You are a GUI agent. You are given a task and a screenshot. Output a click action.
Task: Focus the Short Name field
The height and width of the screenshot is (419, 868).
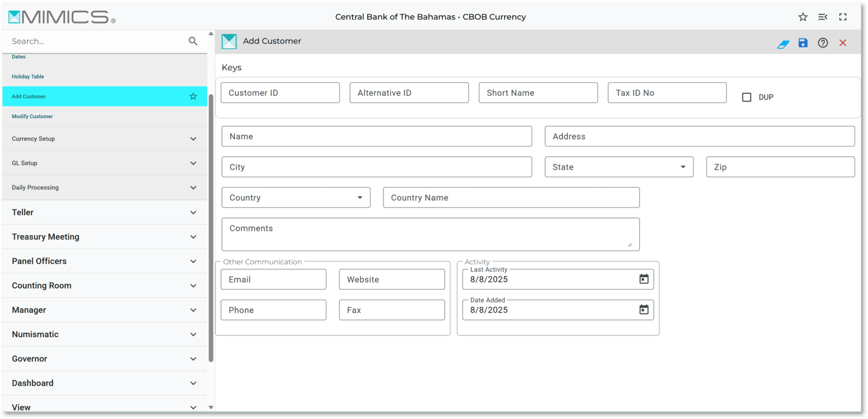538,93
